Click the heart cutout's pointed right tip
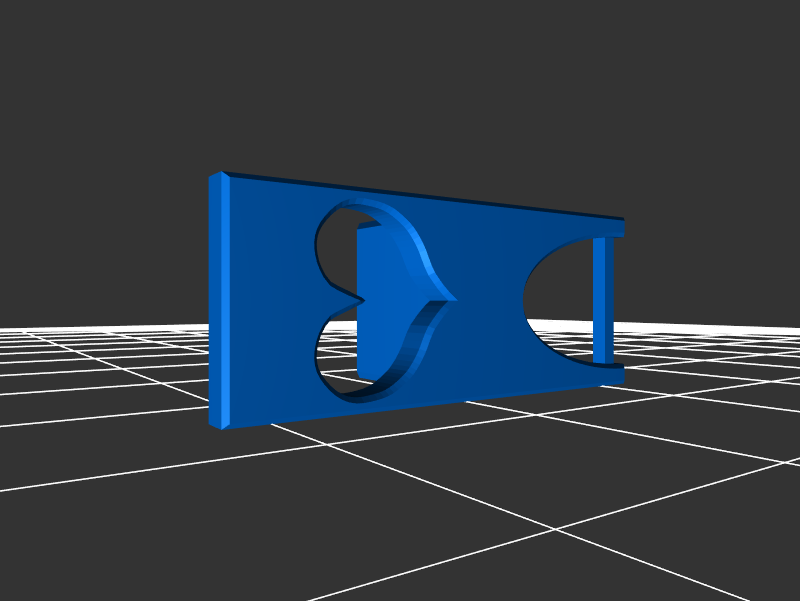This screenshot has height=601, width=800. coord(450,297)
